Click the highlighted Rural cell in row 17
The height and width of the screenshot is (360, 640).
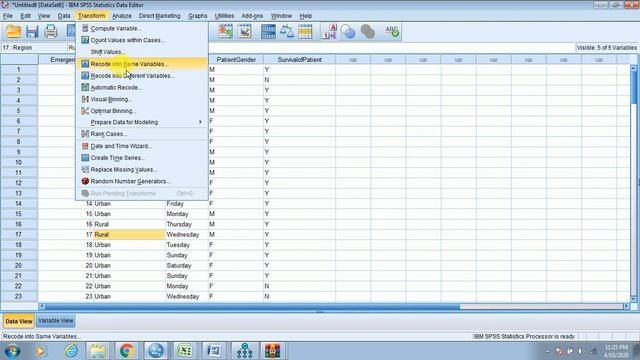coord(129,235)
